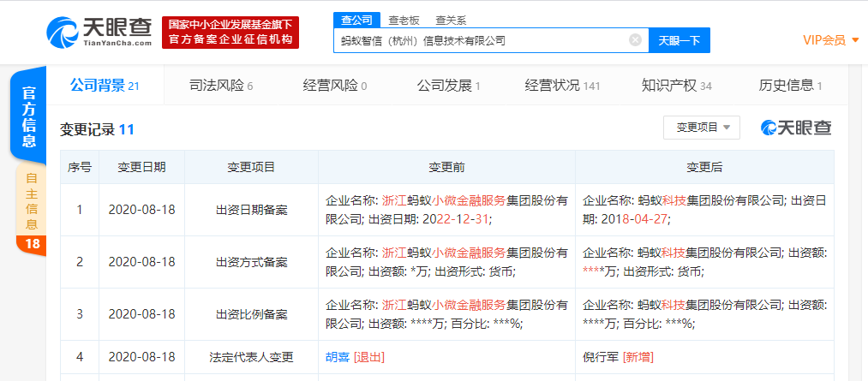868x381 pixels.
Task: Click the 变更后 cell for 出资方式备案
Action: (x=704, y=262)
